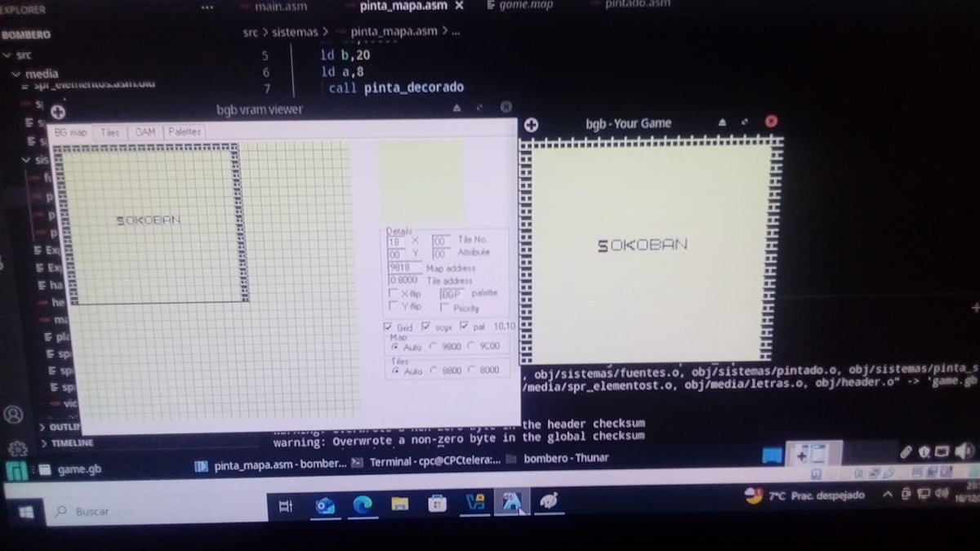Switch to the Terminal task in panel
Image resolution: width=980 pixels, height=551 pixels.
pos(425,462)
